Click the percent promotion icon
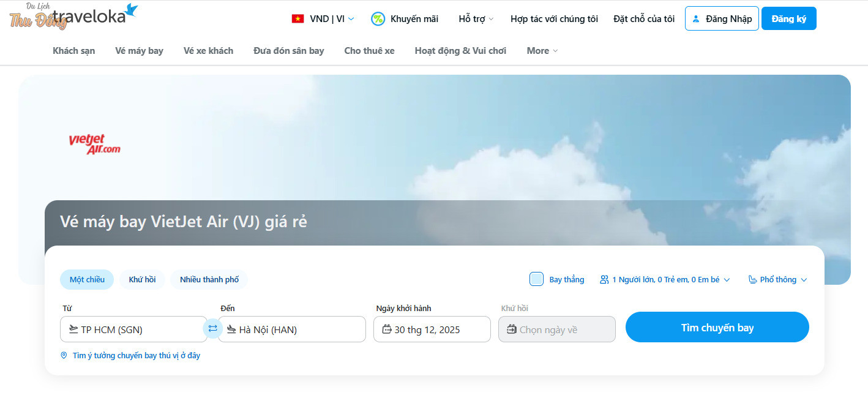 click(378, 19)
